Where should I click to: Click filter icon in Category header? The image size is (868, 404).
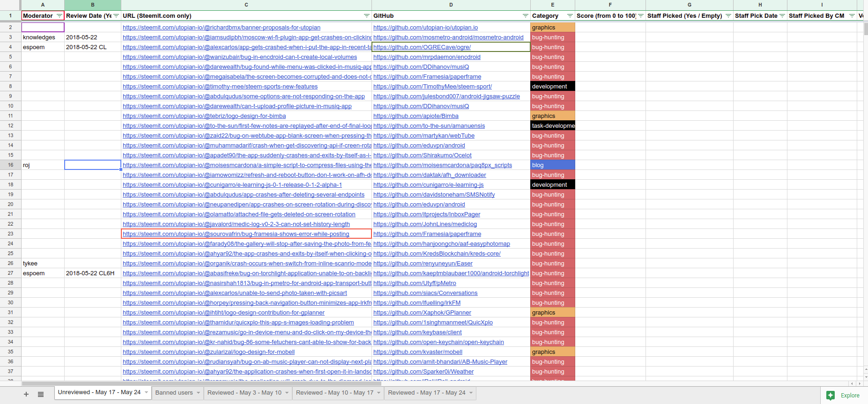[570, 16]
